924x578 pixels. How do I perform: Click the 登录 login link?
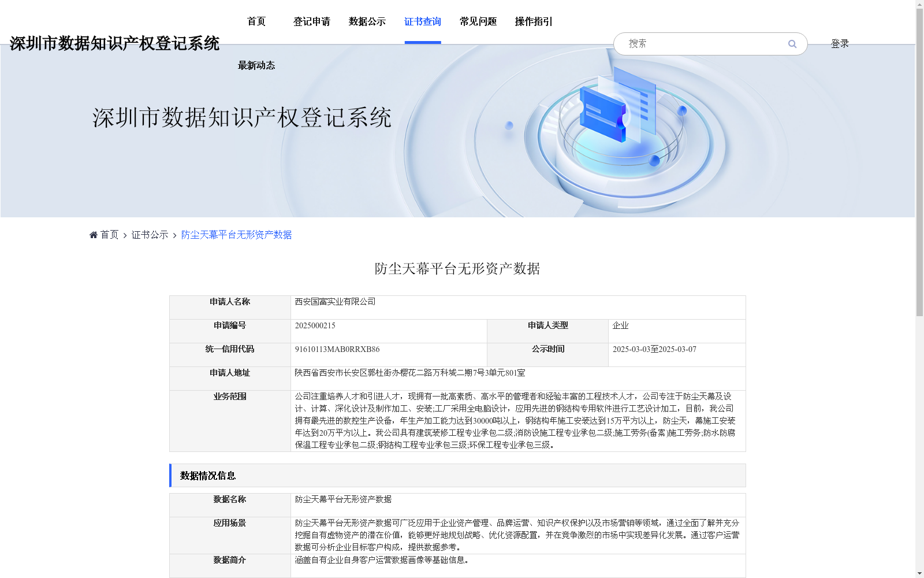[x=840, y=44]
